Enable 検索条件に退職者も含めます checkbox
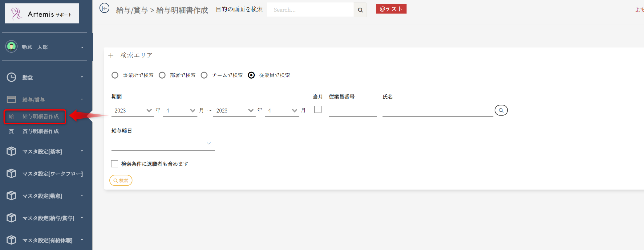 coord(115,164)
